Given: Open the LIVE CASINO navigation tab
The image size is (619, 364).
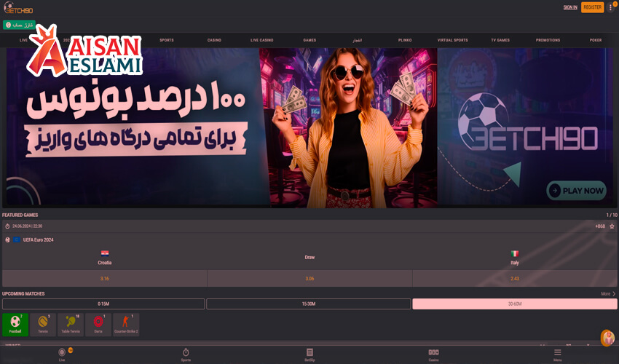Looking at the screenshot, I should point(261,40).
